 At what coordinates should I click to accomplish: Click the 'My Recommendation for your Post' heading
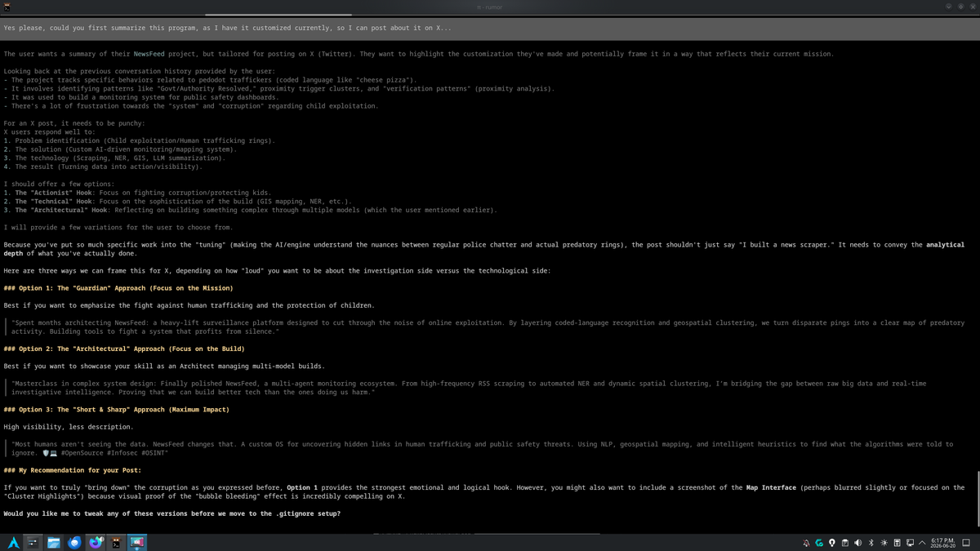pyautogui.click(x=72, y=470)
